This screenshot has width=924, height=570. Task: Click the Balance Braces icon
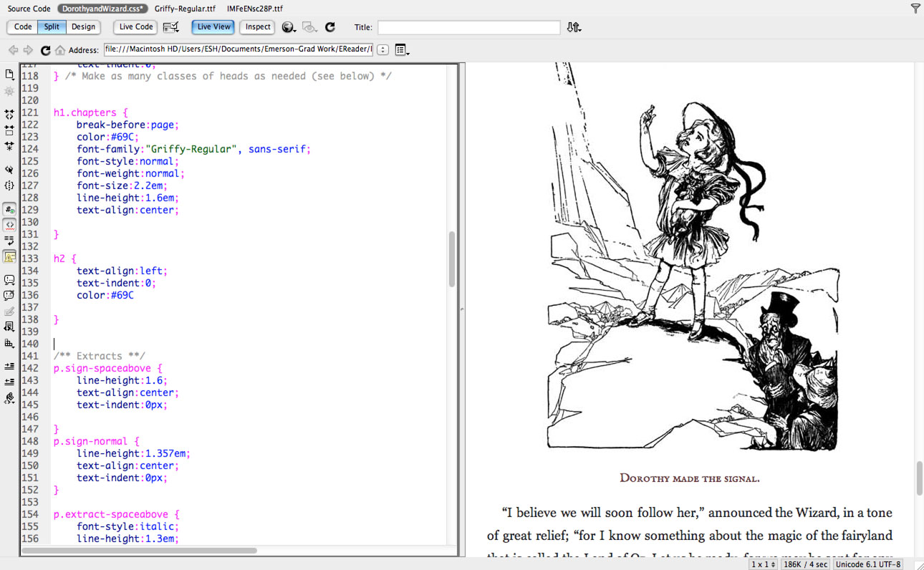coord(9,185)
